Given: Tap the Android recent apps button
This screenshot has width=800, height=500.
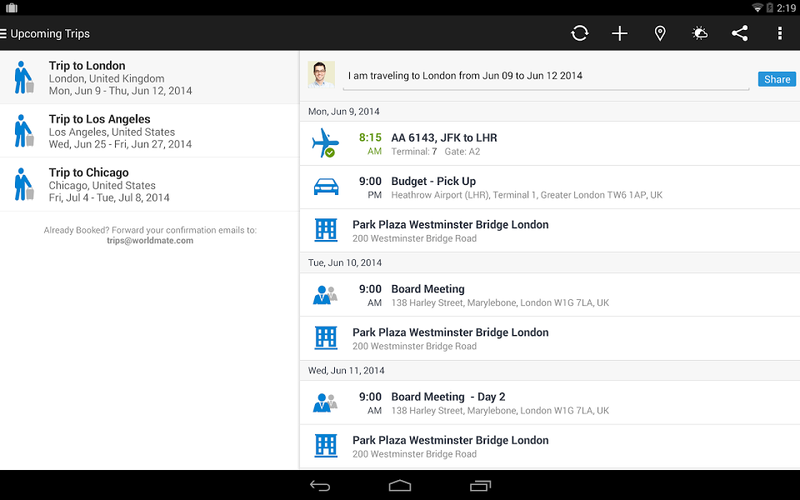Looking at the screenshot, I should point(480,485).
